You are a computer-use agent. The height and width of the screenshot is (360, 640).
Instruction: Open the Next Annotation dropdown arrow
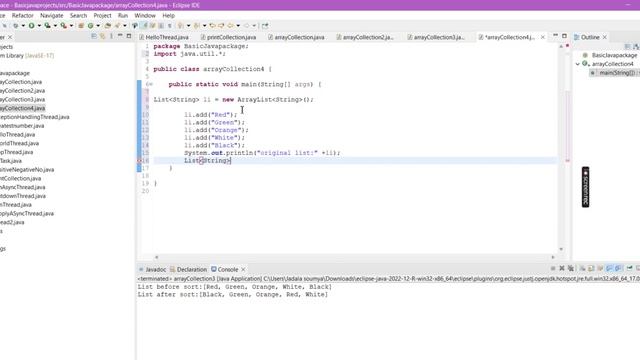point(188,26)
